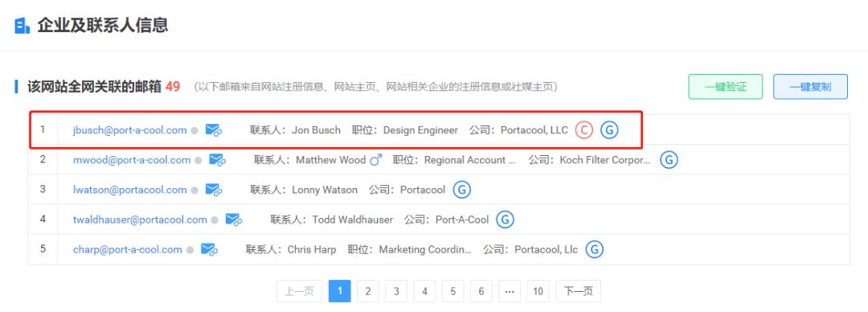This screenshot has height=312, width=868.
Task: Click mail-link icon next to jbusch@port-a-cool.com
Action: click(x=214, y=130)
